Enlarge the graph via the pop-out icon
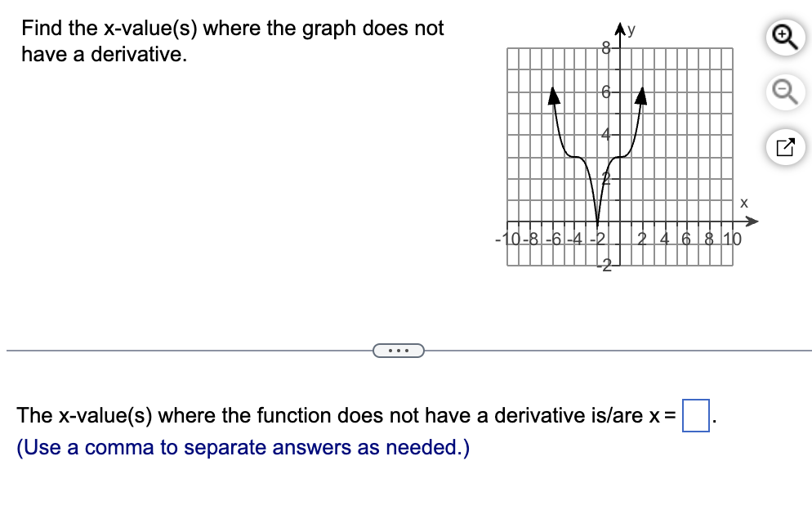Viewport: 812px width, 510px height. [x=784, y=147]
